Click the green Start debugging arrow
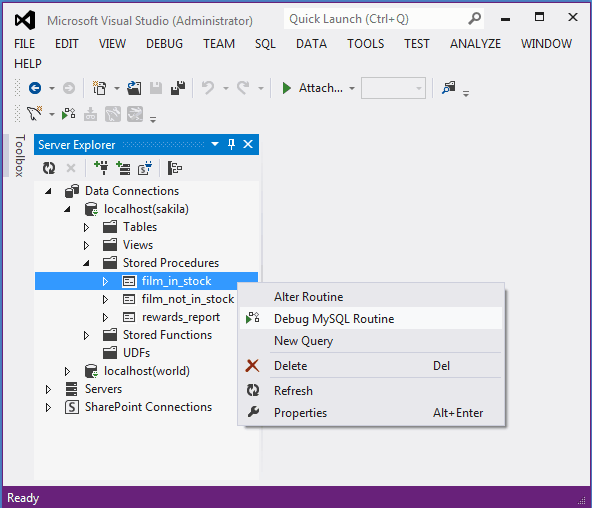 pyautogui.click(x=287, y=88)
